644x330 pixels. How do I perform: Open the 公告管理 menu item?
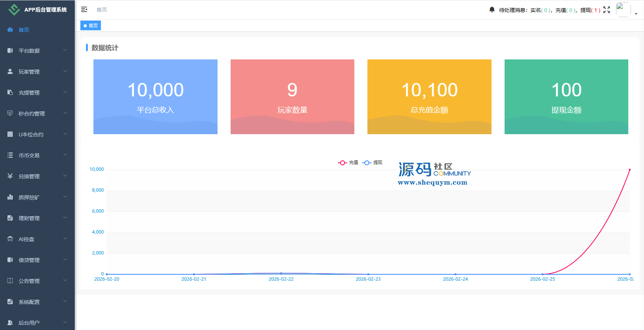[29, 281]
